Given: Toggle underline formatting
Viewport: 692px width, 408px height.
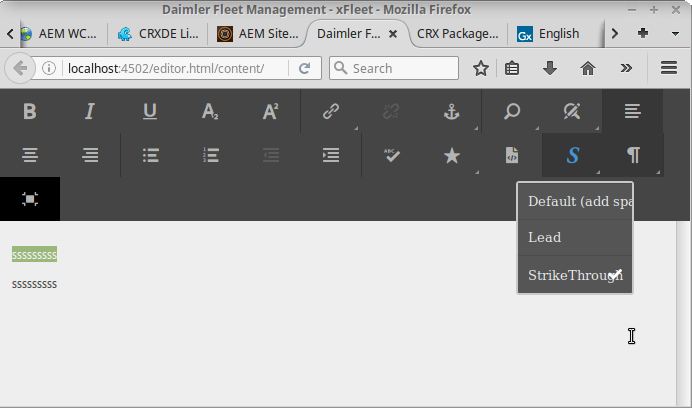Looking at the screenshot, I should [150, 112].
